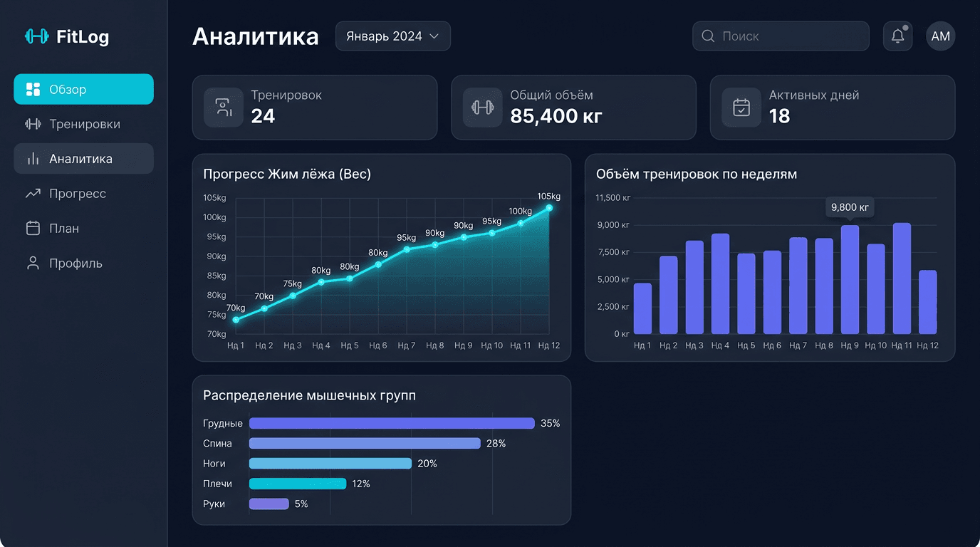
Task: Select the person icon beside Профиль
Action: [33, 263]
